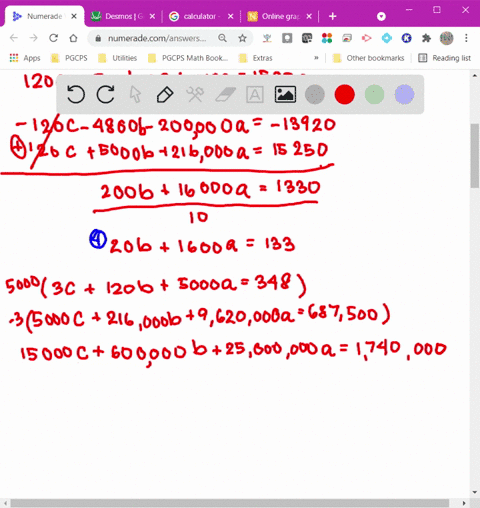Open the crossed hammer and wrench tools icon
Screen dimensions: 480x508
point(195,95)
